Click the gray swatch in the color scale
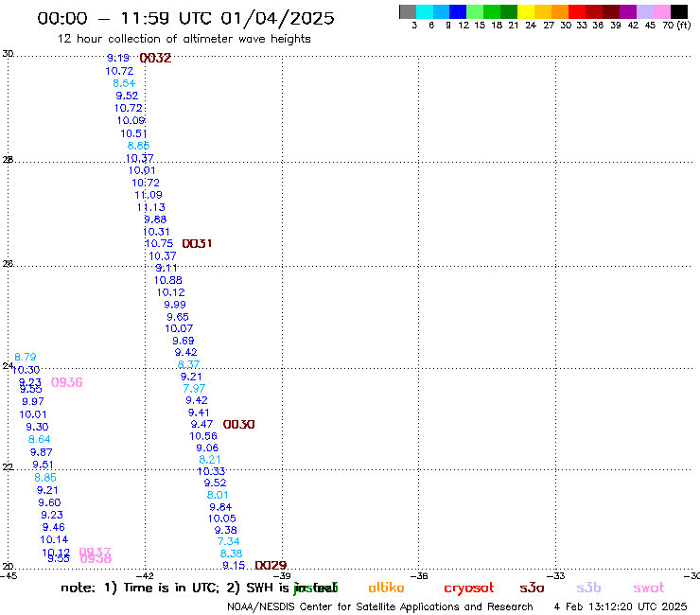 [408, 11]
